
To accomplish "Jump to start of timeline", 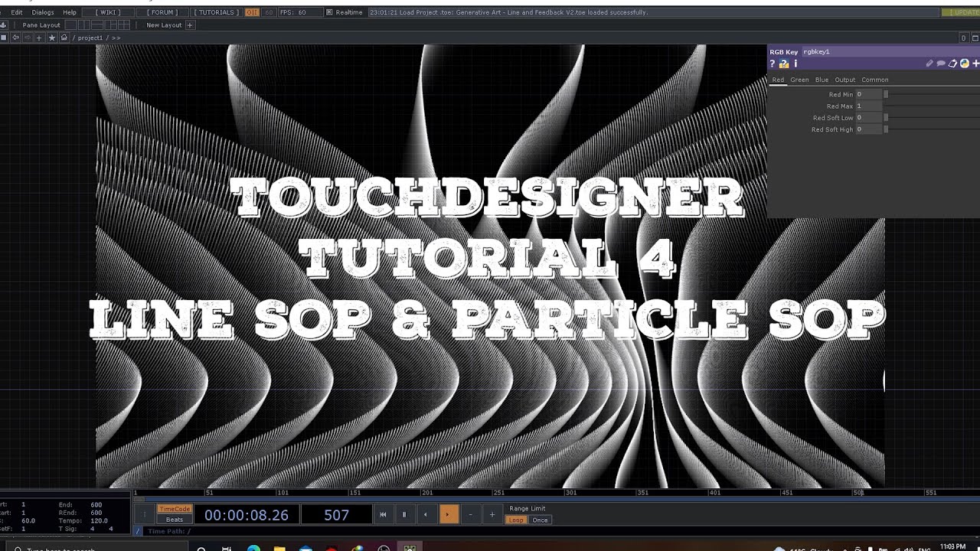I will (383, 514).
